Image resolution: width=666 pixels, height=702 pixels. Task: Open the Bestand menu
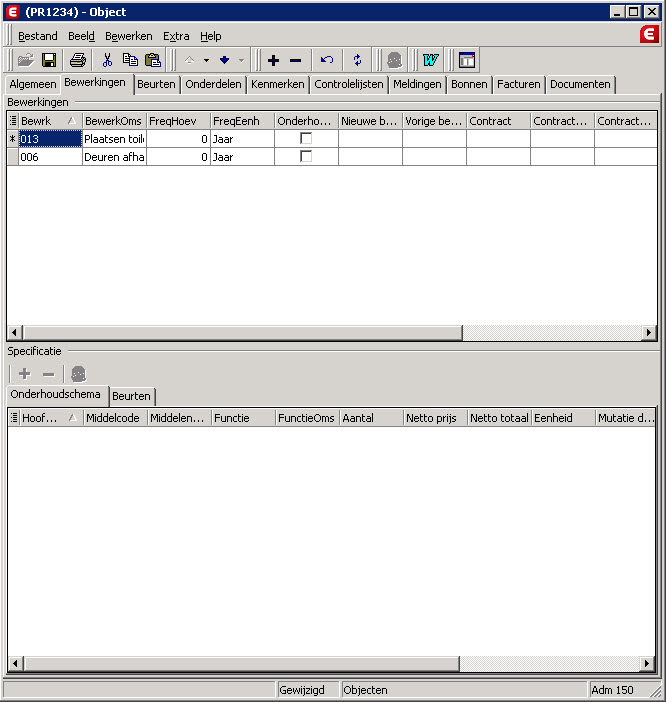[x=38, y=36]
